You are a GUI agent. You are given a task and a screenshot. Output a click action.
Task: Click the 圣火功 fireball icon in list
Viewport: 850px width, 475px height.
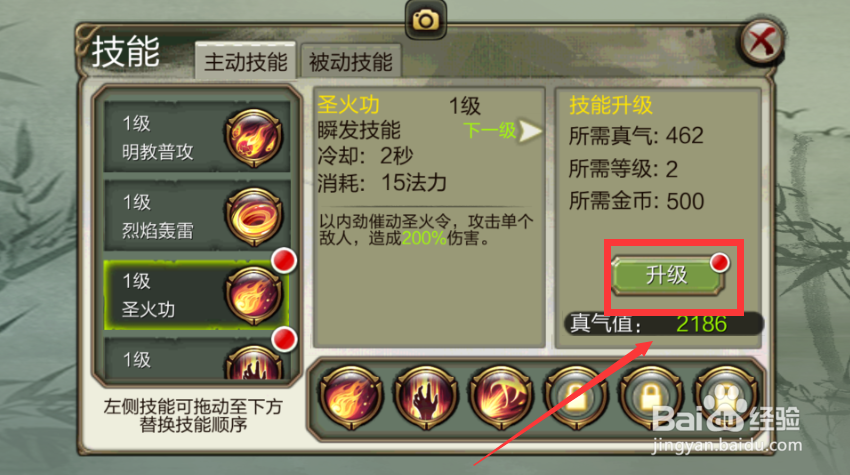[254, 295]
